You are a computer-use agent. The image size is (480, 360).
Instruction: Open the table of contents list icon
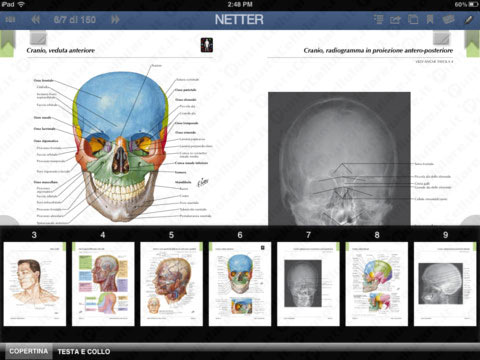click(378, 19)
